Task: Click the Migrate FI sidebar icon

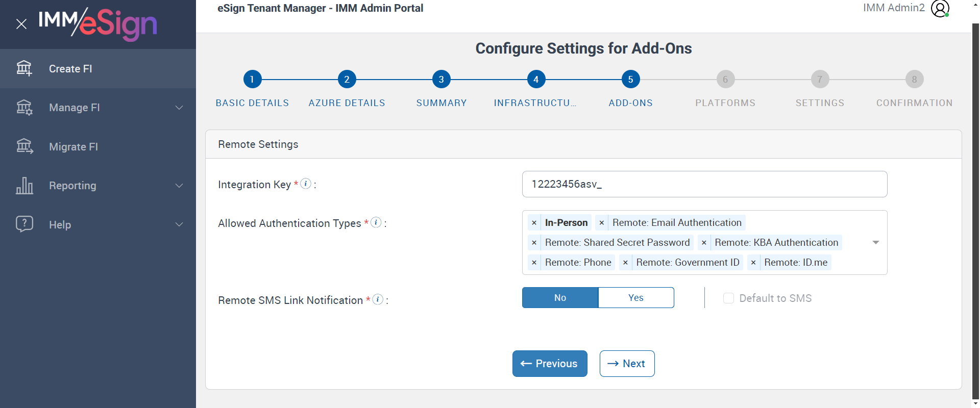Action: 24,146
